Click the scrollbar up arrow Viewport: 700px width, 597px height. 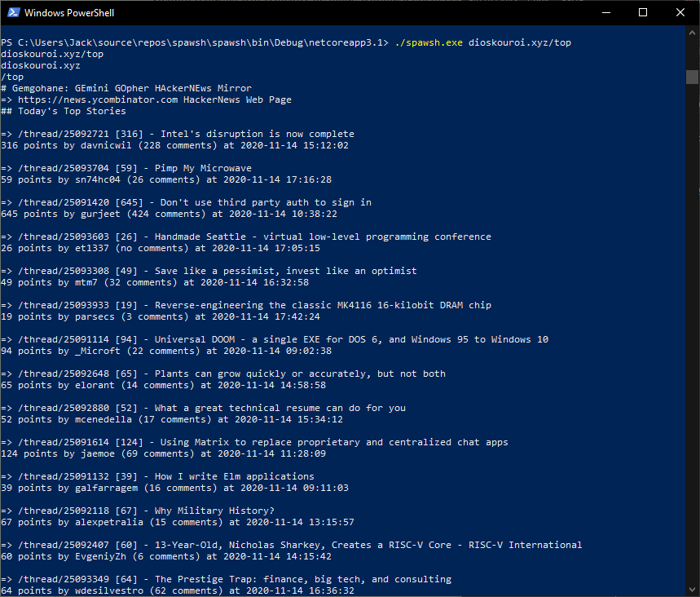point(692,33)
